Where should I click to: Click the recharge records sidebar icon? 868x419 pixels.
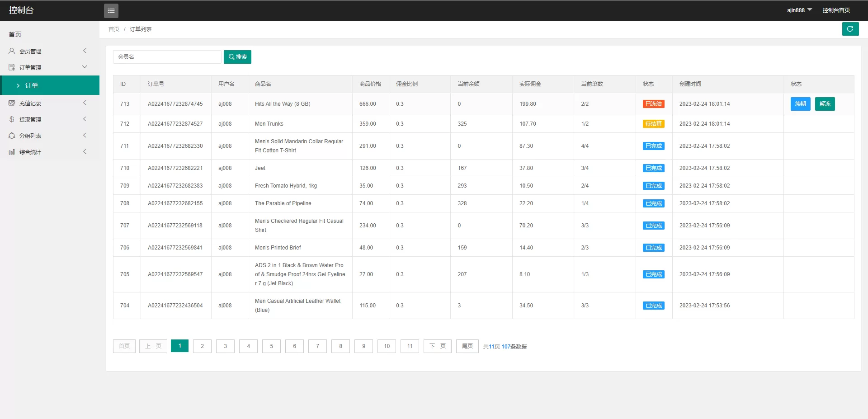[x=12, y=103]
